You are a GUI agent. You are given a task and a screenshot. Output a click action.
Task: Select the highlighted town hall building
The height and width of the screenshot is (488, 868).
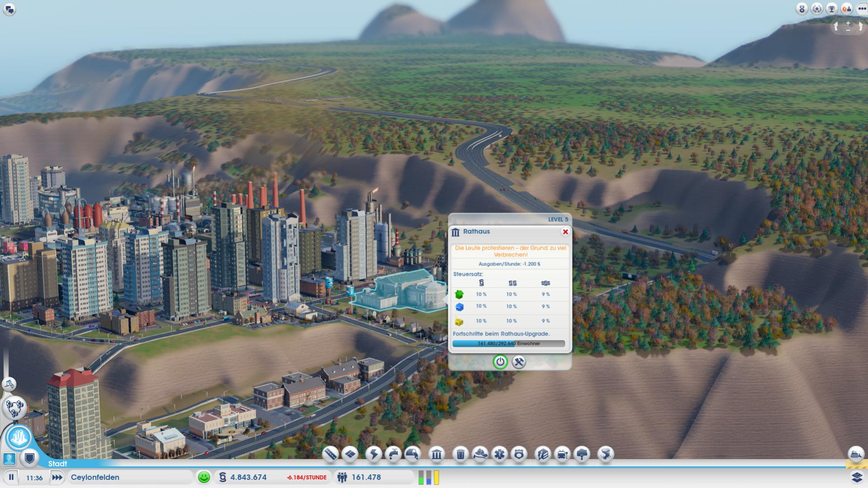400,291
